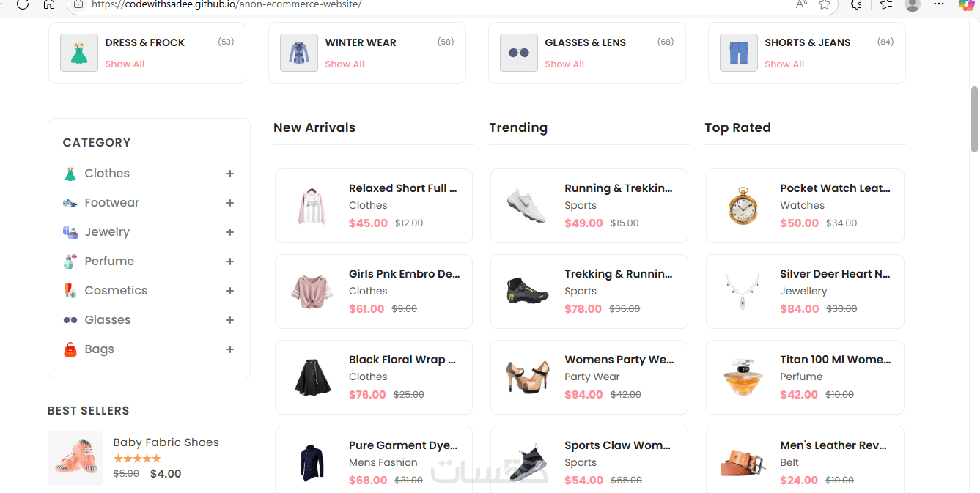The width and height of the screenshot is (980, 493).
Task: Expand the Cosmetics category plus sign
Action: [230, 291]
